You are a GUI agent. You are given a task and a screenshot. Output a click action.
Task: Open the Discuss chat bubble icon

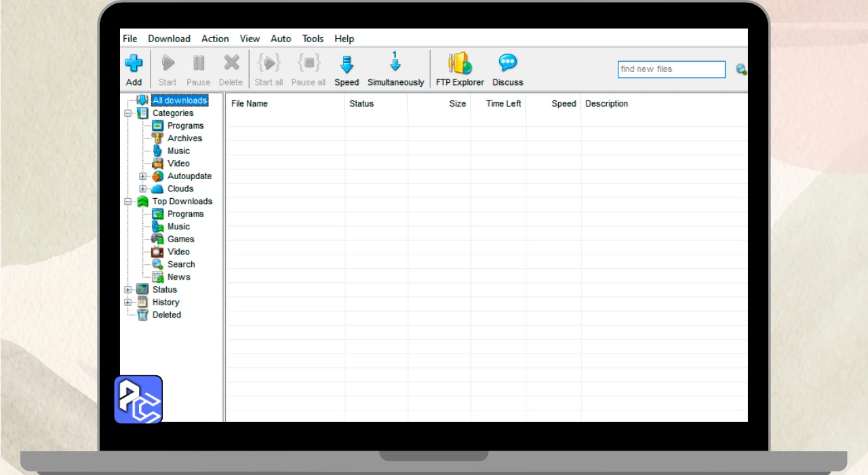click(x=508, y=63)
